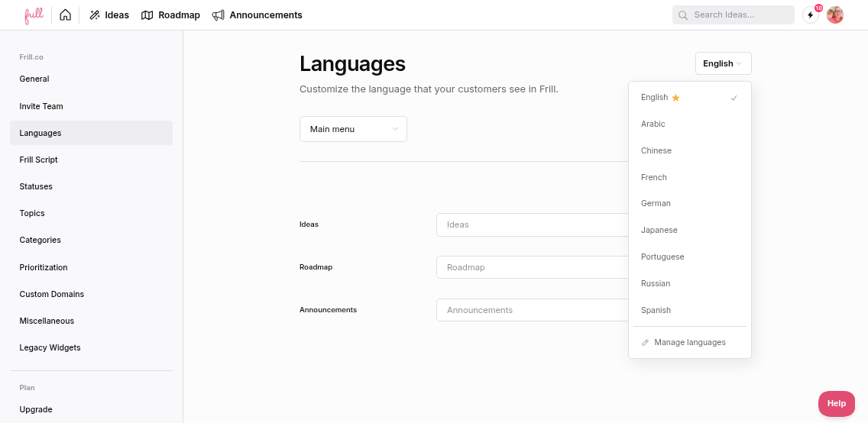This screenshot has height=423, width=868.
Task: Click the Languages page heading
Action: pyautogui.click(x=353, y=64)
